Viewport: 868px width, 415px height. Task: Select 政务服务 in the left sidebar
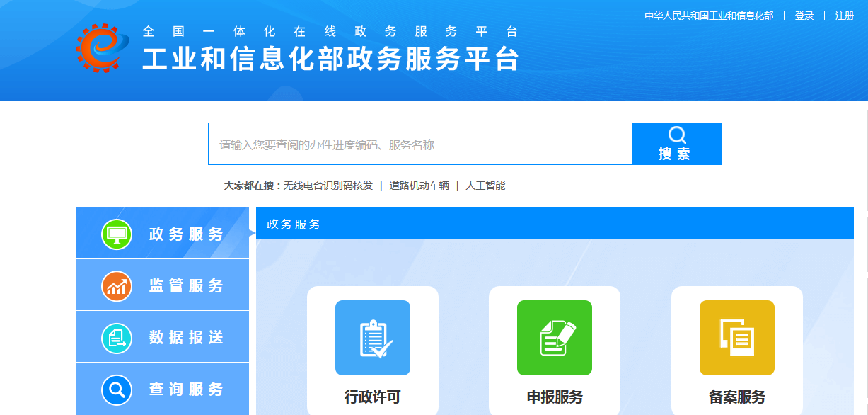click(x=162, y=233)
